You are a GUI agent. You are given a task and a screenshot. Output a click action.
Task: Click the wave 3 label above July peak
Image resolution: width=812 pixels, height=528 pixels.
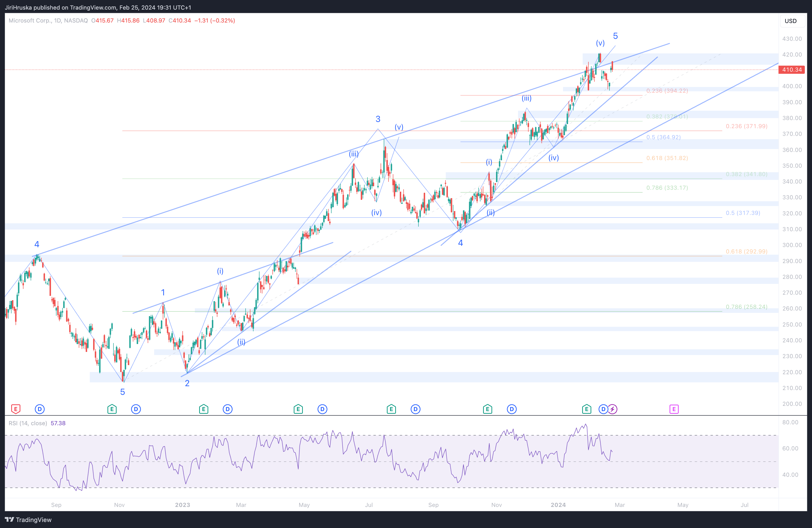pos(378,119)
